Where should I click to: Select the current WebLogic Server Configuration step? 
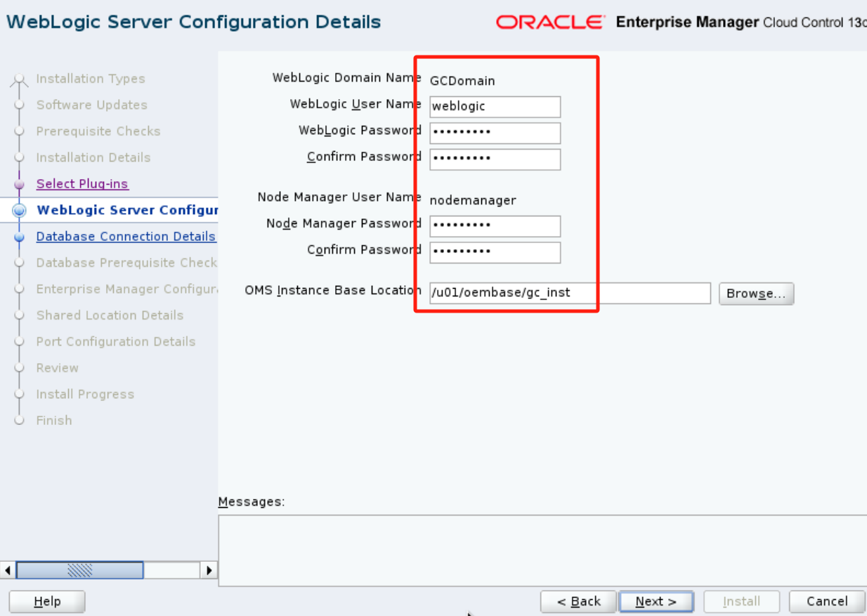tap(127, 210)
